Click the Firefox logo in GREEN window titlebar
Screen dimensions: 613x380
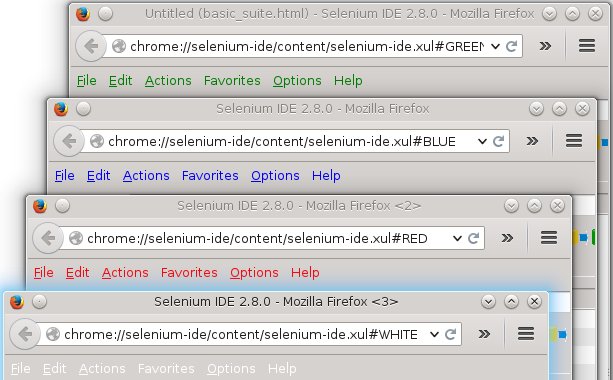pos(83,14)
